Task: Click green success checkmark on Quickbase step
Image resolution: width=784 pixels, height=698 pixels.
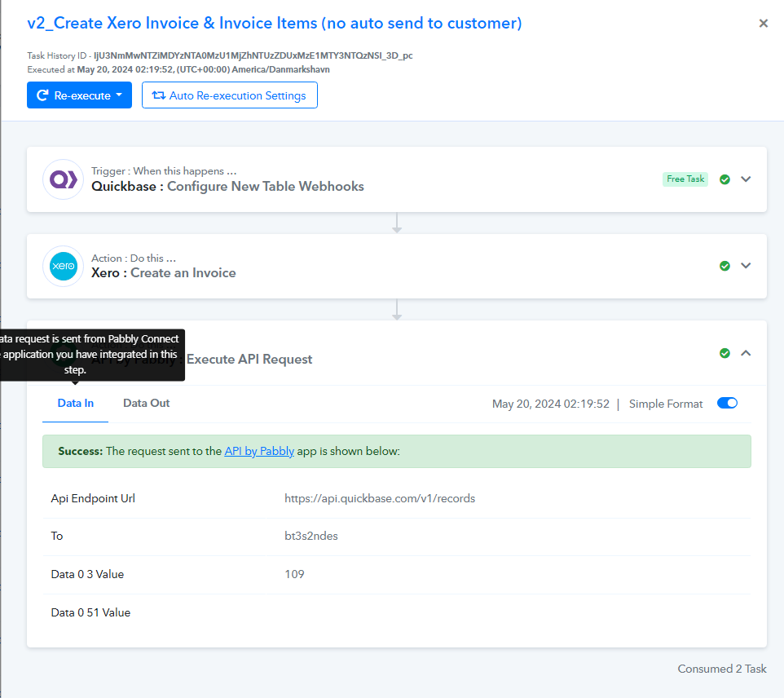Action: tap(725, 179)
